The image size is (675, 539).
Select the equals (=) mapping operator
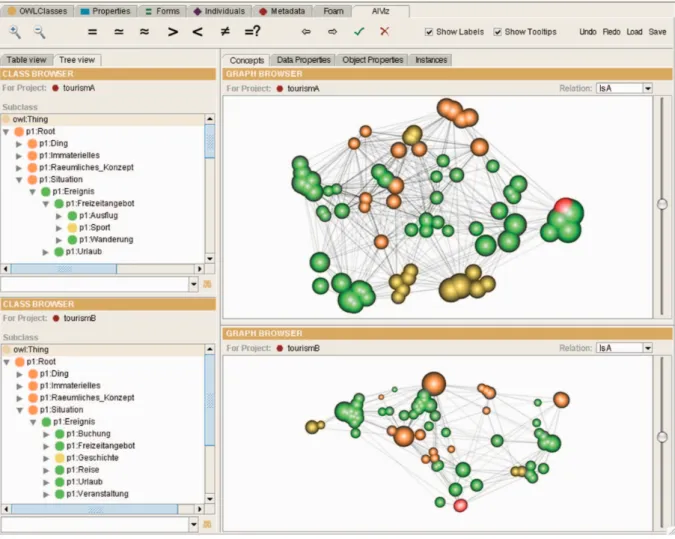pos(92,32)
